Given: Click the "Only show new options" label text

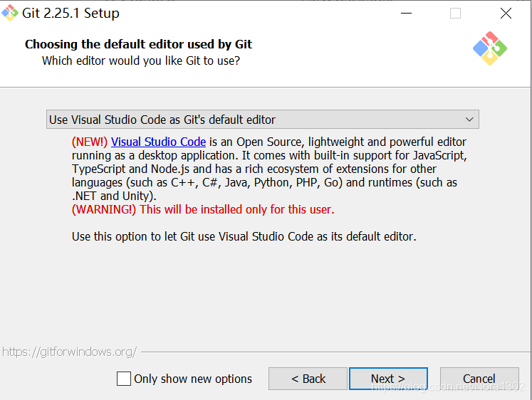Looking at the screenshot, I should pos(193,379).
